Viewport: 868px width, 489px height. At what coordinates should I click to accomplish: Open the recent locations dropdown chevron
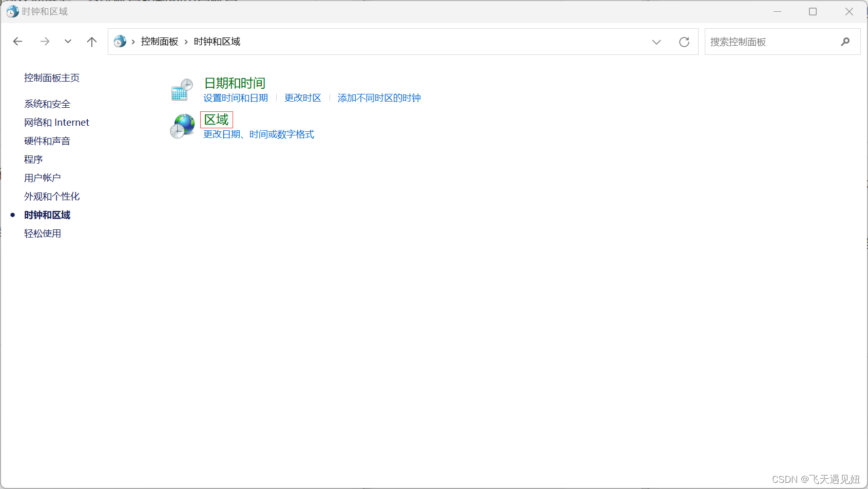[68, 42]
